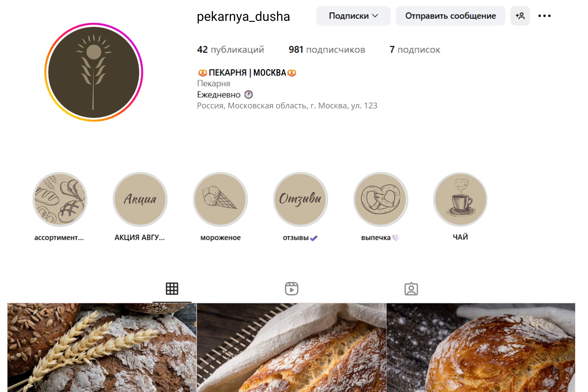The width and height of the screenshot is (588, 392).
Task: Expand the Подписки dropdown
Action: coord(354,16)
